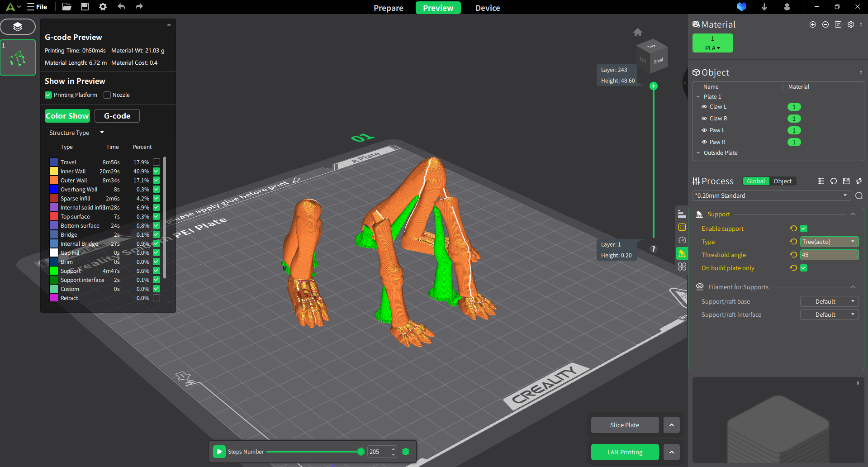Open the 0.20mm Standard preset dropdown
This screenshot has width=868, height=467.
[x=771, y=195]
